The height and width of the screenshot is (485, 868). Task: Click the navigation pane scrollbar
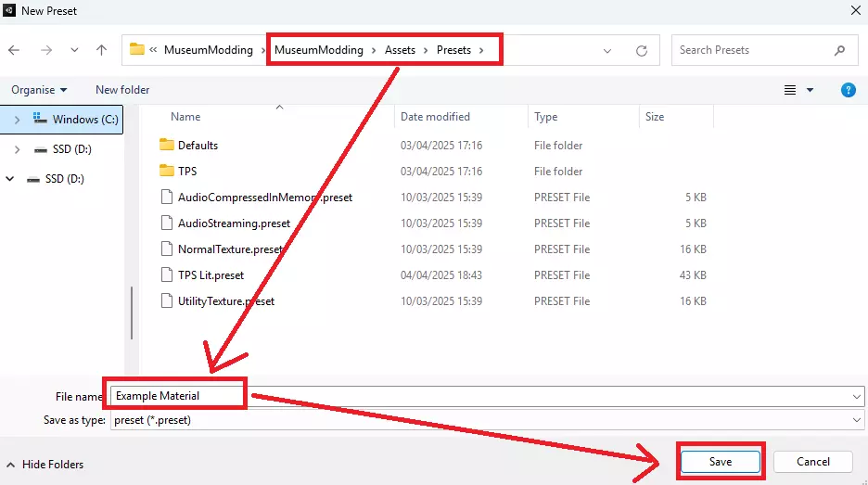tap(132, 313)
